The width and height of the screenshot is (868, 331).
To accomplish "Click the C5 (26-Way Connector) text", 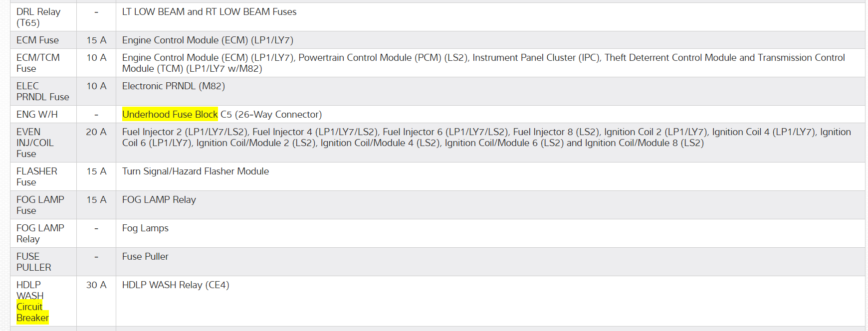I will click(x=271, y=115).
